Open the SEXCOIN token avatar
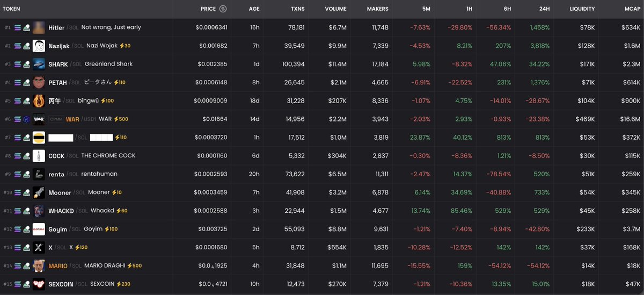Screen dimensions: 644x295 tap(39, 284)
